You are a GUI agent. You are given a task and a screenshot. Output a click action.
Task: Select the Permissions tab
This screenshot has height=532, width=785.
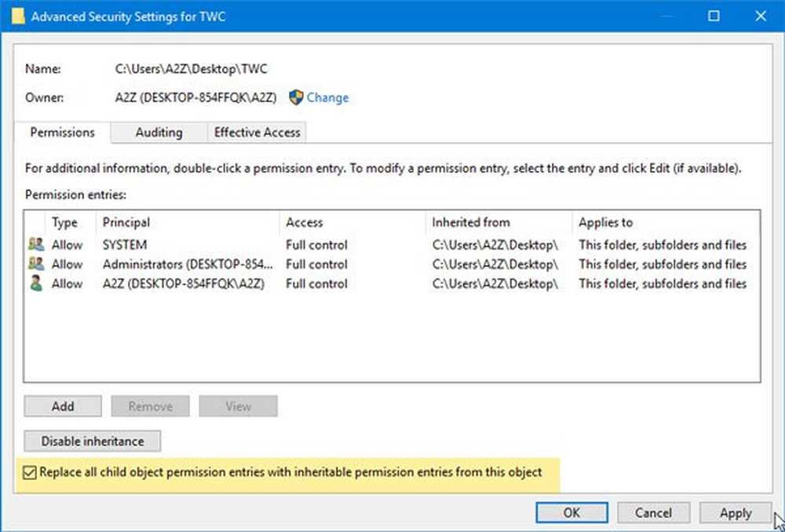pos(63,133)
